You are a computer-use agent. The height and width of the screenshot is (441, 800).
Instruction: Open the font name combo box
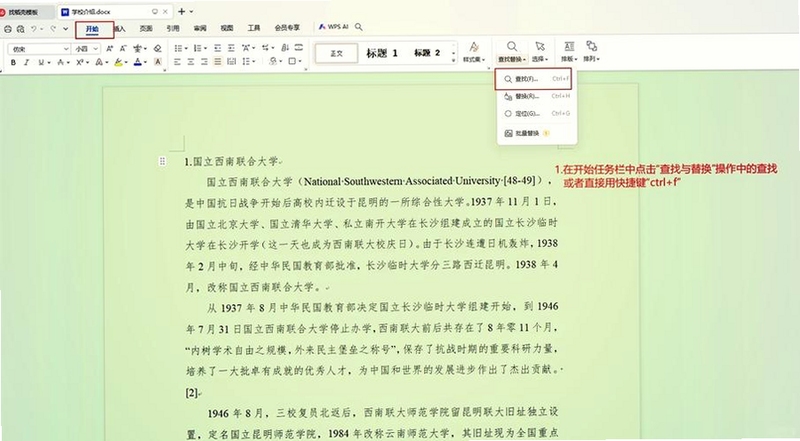(x=39, y=48)
